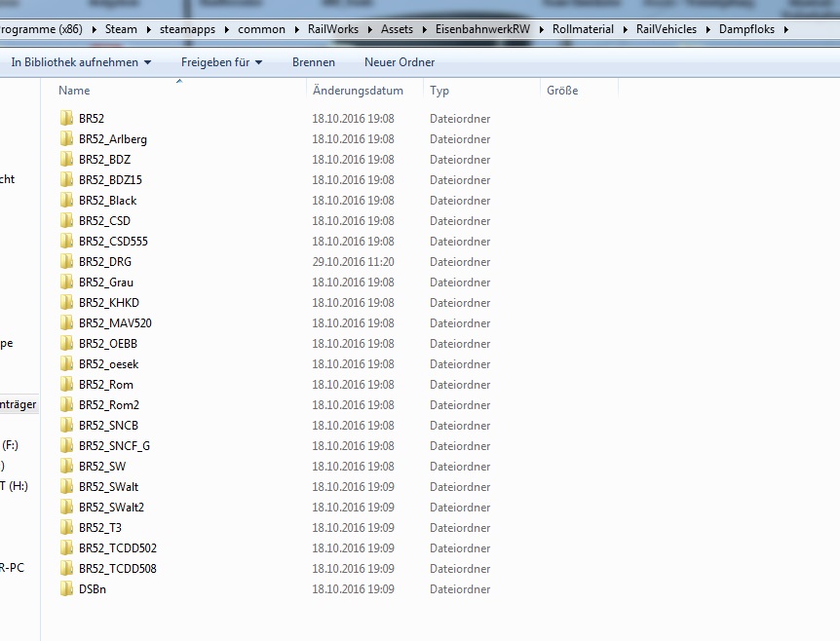Select the BR52 folder icon
Viewport: 840px width, 641px height.
coord(66,118)
